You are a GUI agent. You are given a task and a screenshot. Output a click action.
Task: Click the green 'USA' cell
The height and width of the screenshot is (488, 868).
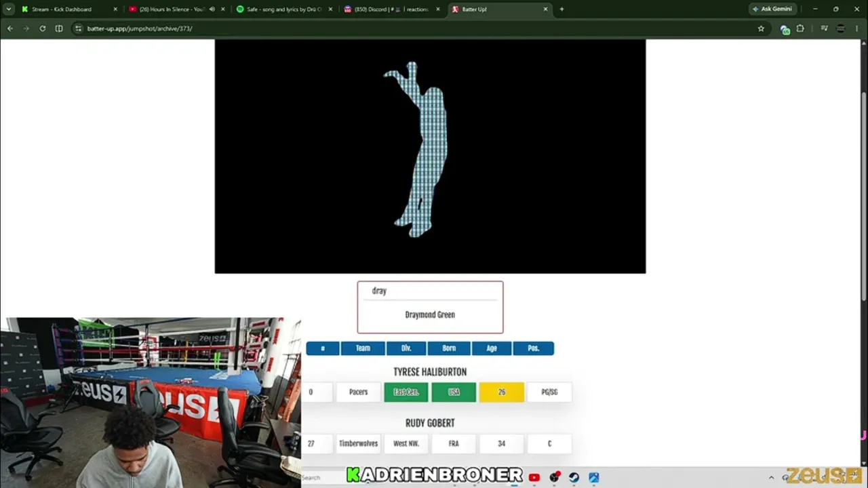(454, 392)
